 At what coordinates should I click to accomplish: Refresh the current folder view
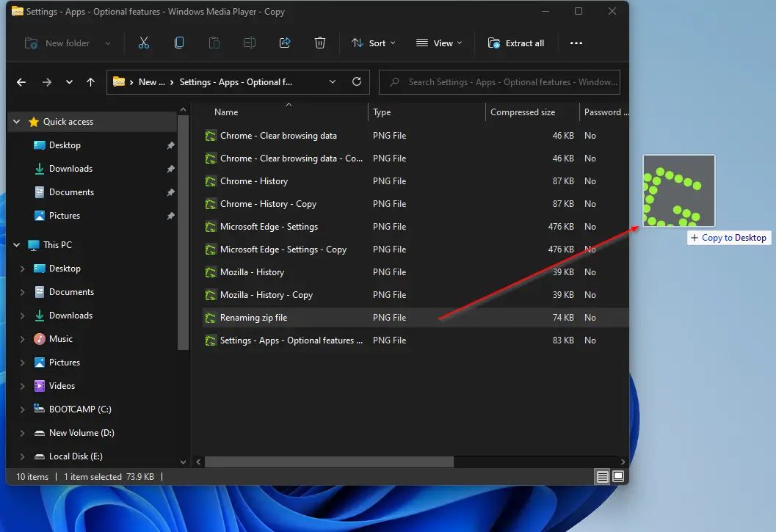pos(357,81)
